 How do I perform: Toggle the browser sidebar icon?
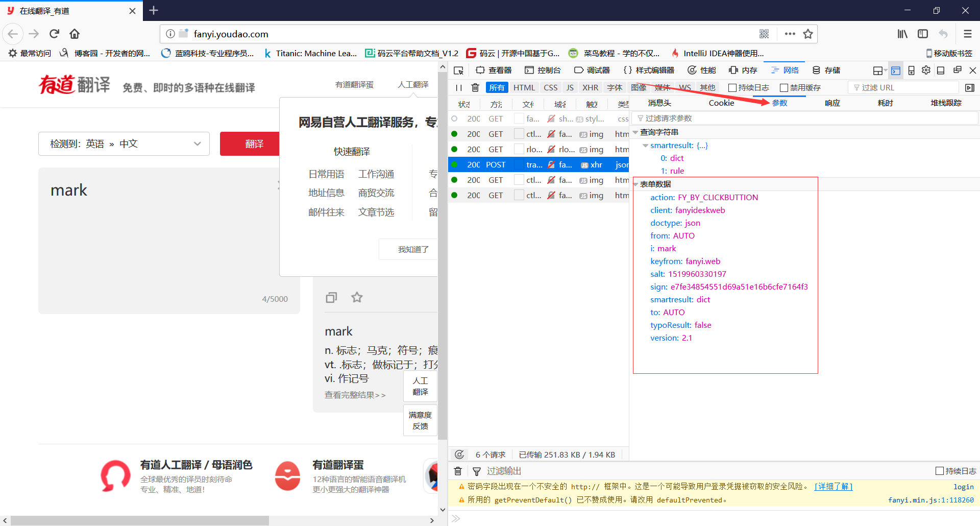923,34
